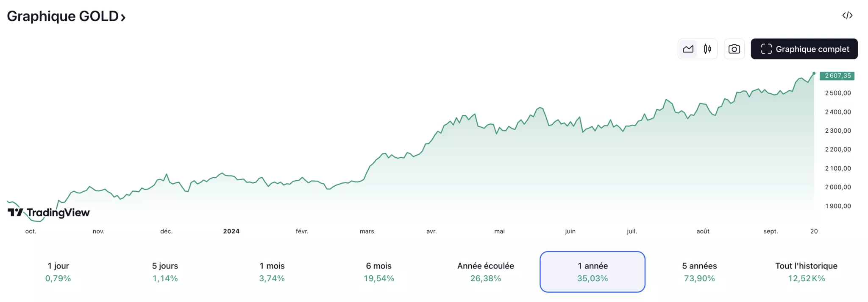Viewport: 868px width, 302px height.
Task: Expand the chevron next to Graphique GOLD
Action: coord(123,17)
